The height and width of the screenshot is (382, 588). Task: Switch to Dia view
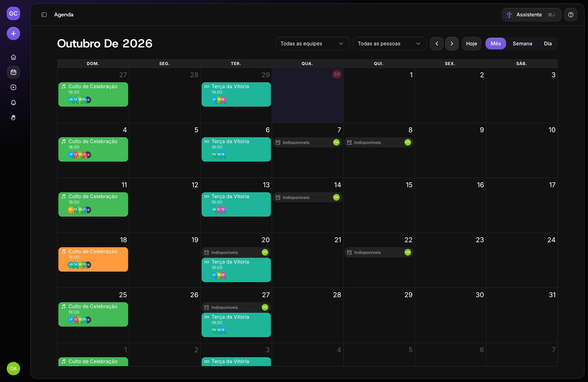[548, 43]
